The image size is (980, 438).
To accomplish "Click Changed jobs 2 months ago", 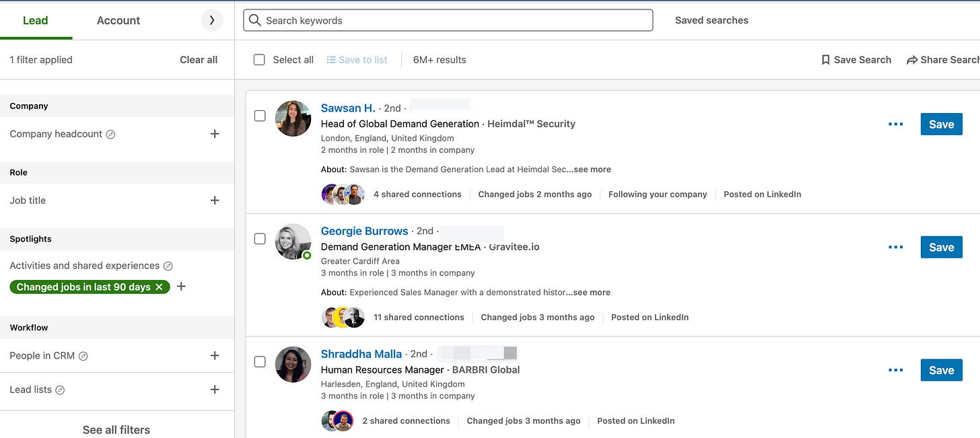I will coord(535,194).
